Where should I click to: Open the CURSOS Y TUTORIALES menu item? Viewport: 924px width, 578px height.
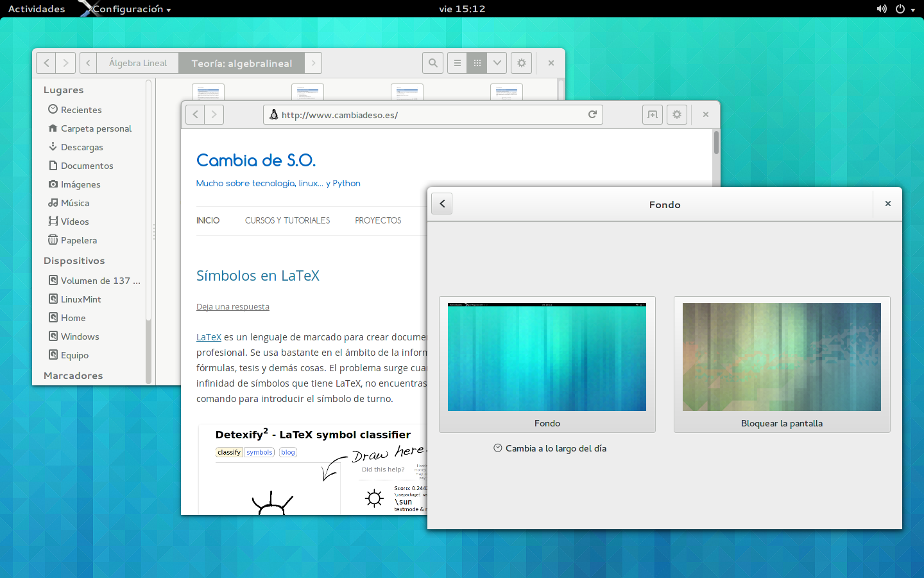(x=287, y=220)
